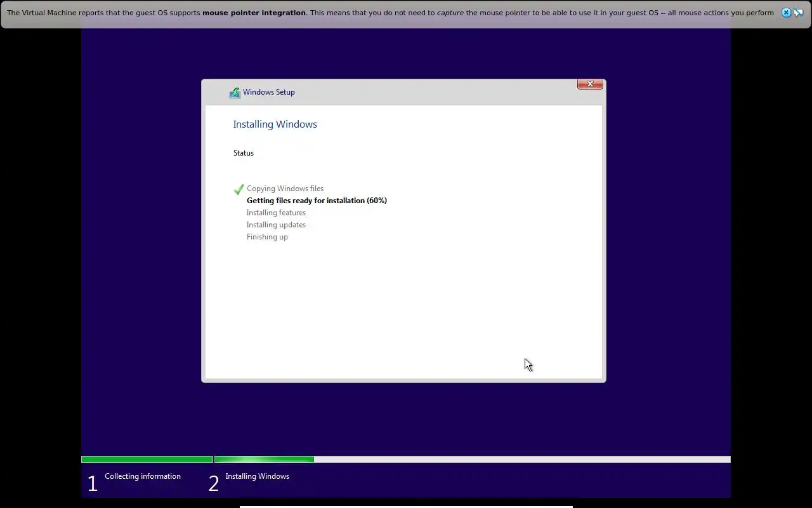The width and height of the screenshot is (812, 508).
Task: Click the 'Installing updates' step
Action: tap(276, 225)
